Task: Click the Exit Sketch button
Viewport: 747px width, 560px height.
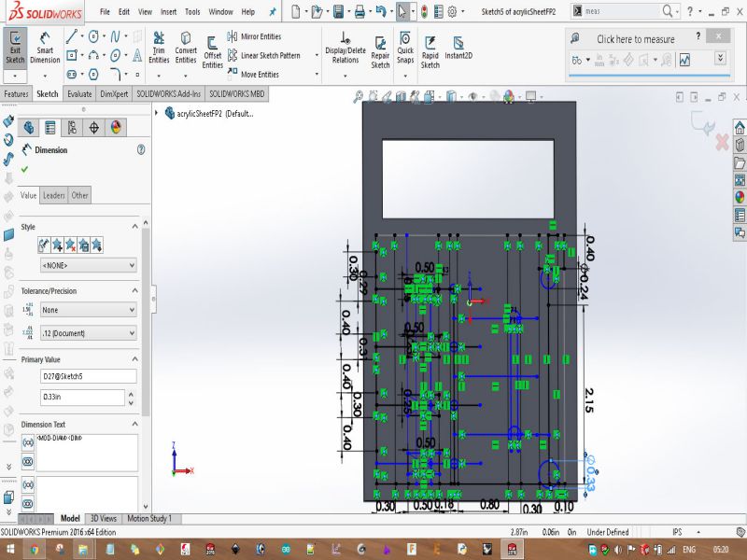Action: pos(15,52)
